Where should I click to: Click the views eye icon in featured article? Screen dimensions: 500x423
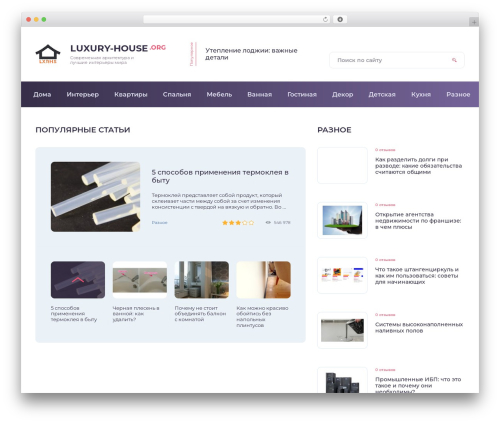268,222
